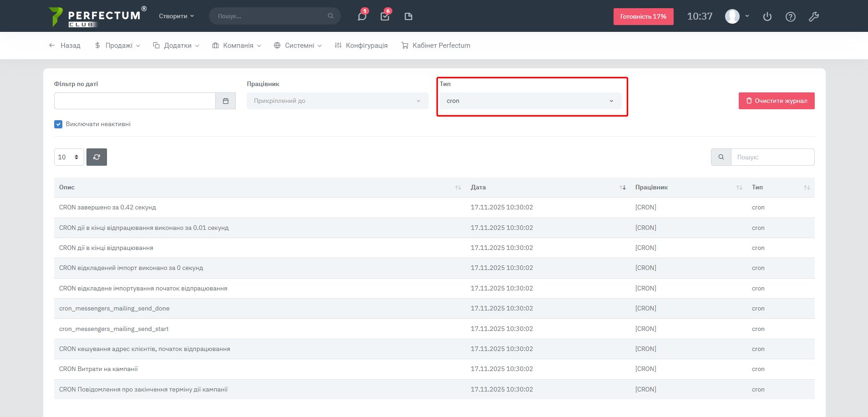Click the Готовність 17% button

pos(643,16)
